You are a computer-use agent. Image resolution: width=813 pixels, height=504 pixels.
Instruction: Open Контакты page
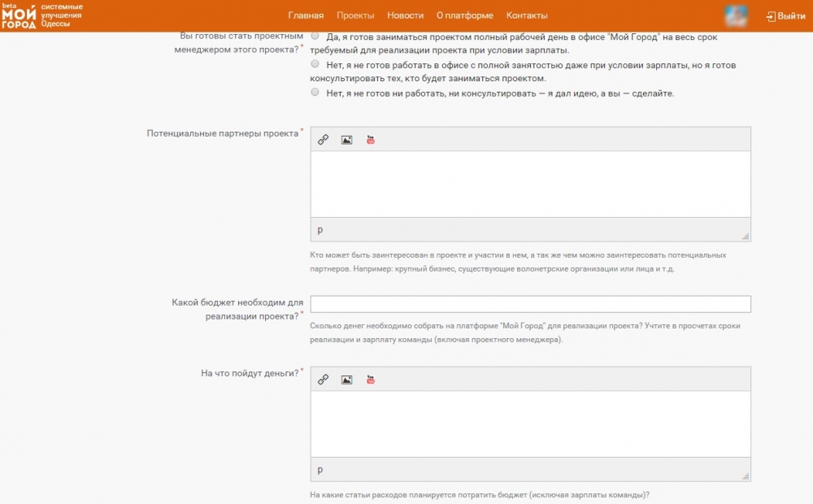click(x=527, y=15)
